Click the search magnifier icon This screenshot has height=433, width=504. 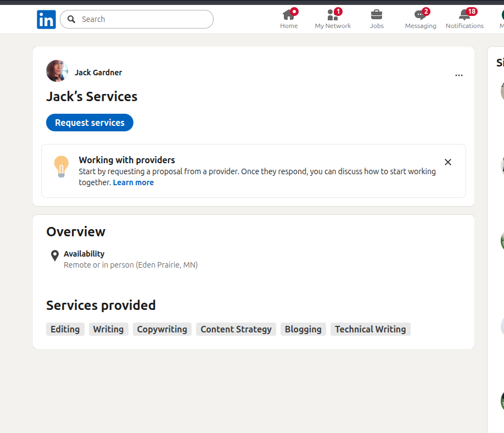pyautogui.click(x=71, y=19)
